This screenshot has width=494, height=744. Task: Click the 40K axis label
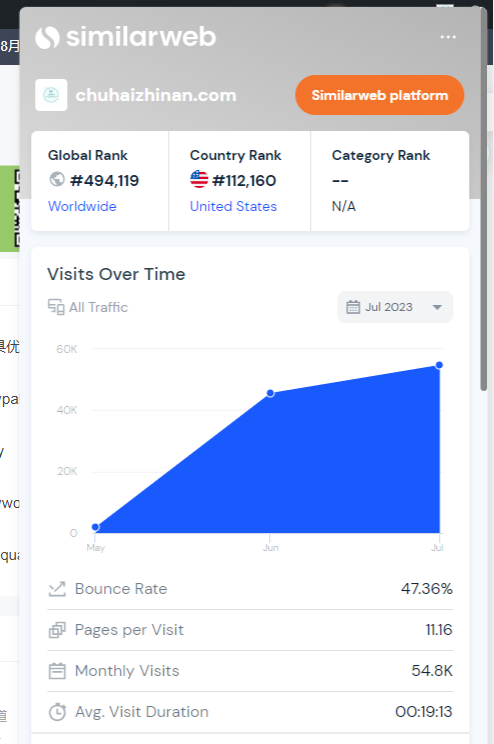pos(66,410)
